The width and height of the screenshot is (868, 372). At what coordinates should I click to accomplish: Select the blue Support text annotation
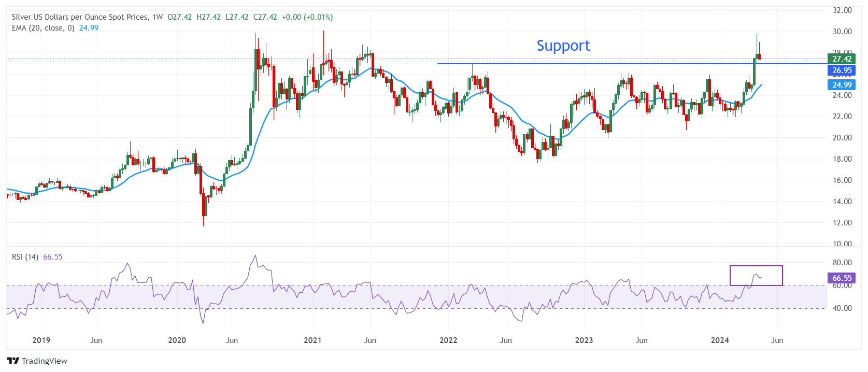(563, 46)
